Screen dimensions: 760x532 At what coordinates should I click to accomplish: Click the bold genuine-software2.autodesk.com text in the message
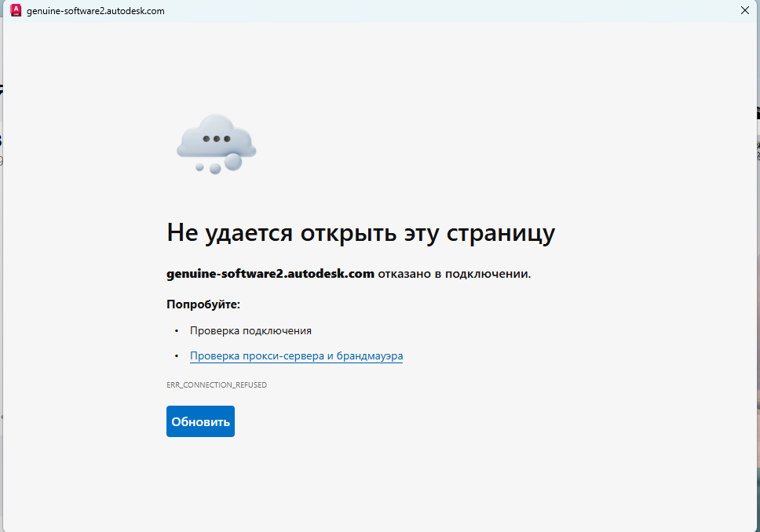270,274
